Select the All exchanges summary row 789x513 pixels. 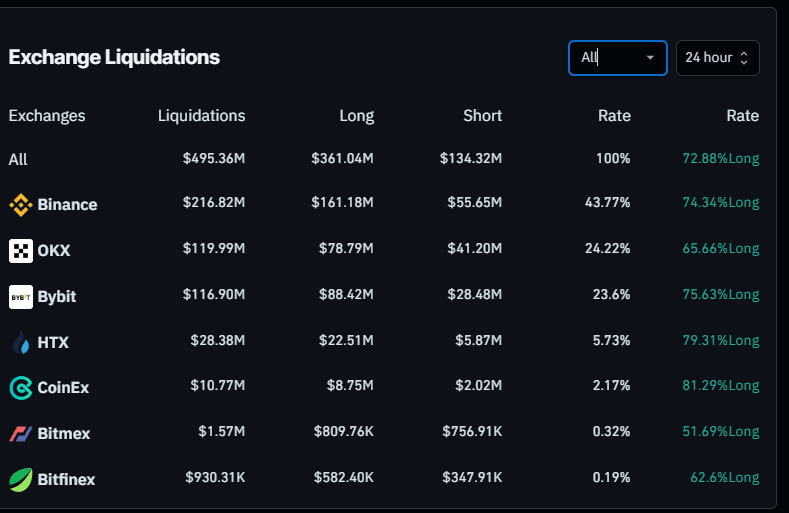coord(18,159)
